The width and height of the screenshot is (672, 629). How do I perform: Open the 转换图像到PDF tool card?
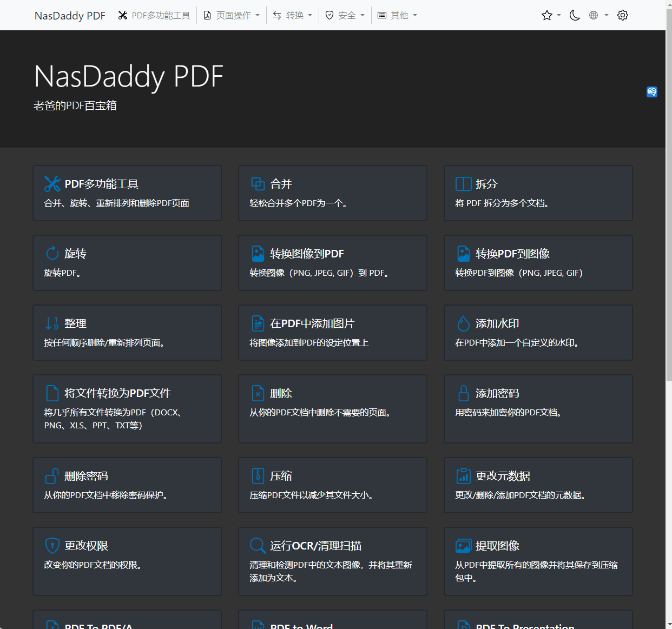332,263
